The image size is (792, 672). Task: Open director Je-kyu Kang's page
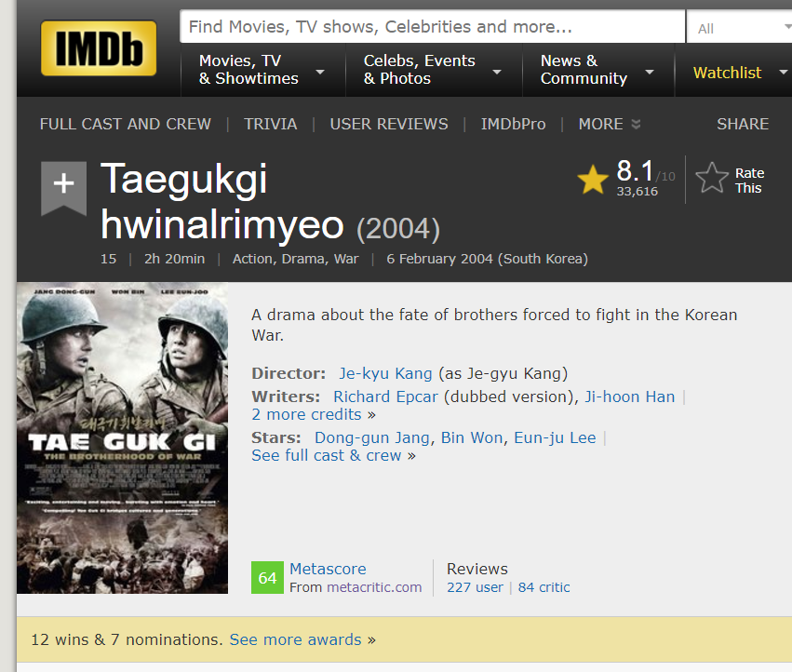(385, 373)
